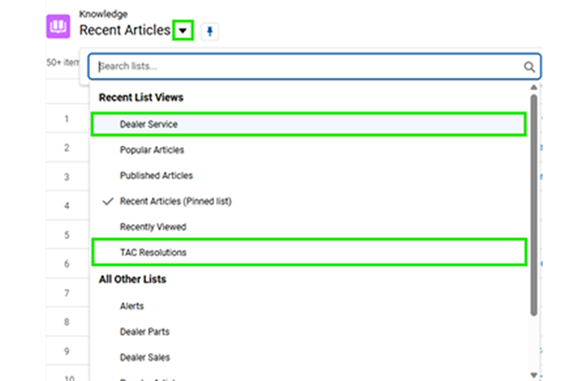Click the scrollbar up arrow
588x381 pixels.
pyautogui.click(x=534, y=87)
